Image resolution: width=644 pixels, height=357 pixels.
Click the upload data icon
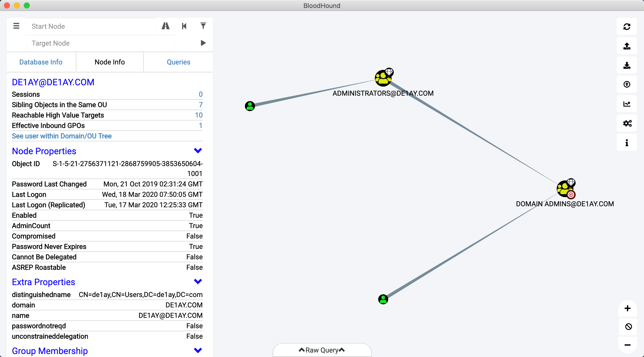tap(626, 85)
